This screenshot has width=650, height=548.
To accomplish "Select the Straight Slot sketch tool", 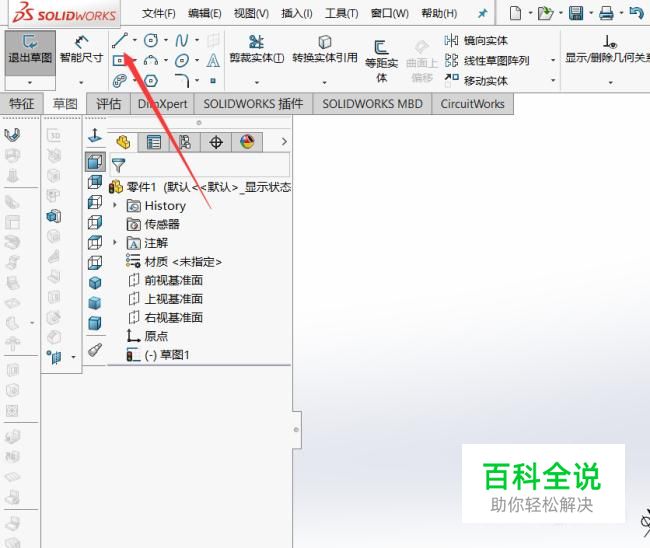I will 120,80.
